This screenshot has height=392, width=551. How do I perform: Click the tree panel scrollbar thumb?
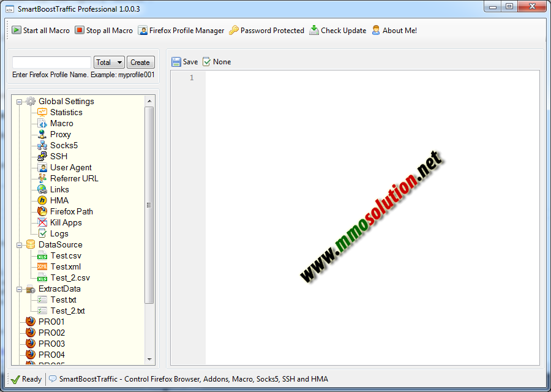149,205
